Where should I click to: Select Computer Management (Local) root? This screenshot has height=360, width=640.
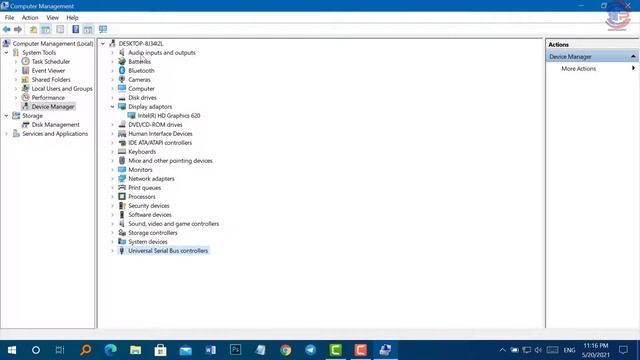[53, 43]
